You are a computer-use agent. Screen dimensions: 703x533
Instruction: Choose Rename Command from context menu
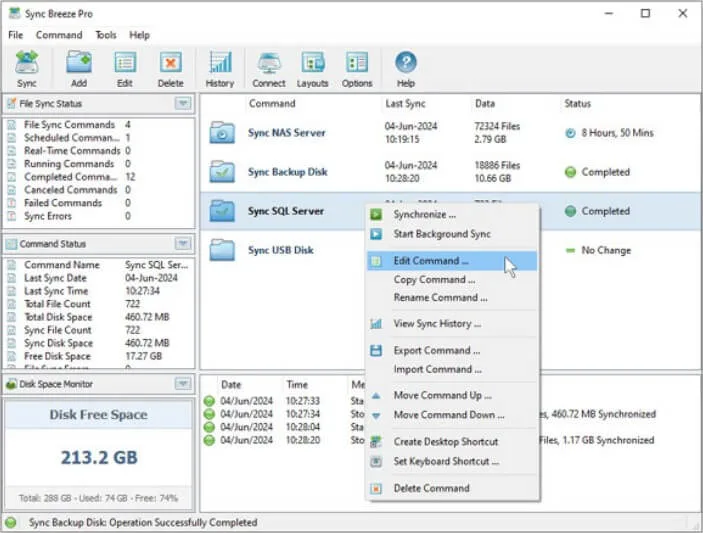[452, 298]
